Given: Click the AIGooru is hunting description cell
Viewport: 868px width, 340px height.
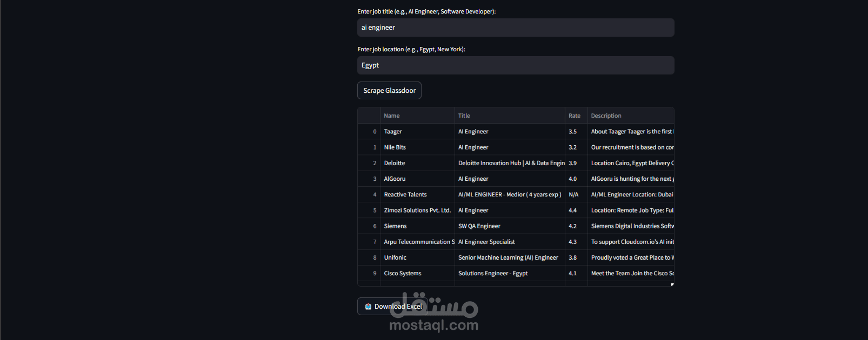Looking at the screenshot, I should (x=631, y=179).
